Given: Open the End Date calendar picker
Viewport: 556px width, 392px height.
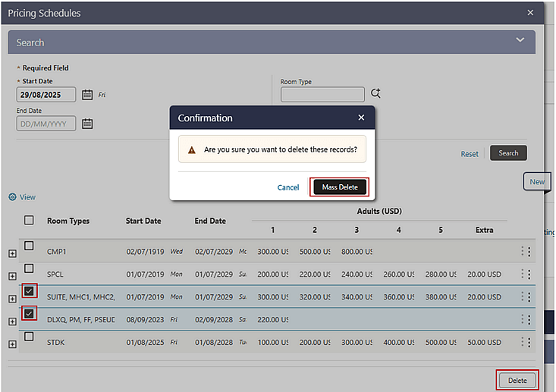Looking at the screenshot, I should click(x=87, y=124).
